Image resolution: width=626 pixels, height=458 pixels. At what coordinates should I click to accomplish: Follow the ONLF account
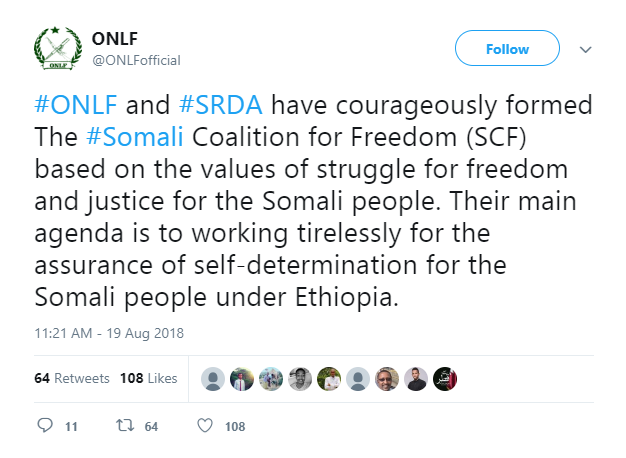click(507, 48)
